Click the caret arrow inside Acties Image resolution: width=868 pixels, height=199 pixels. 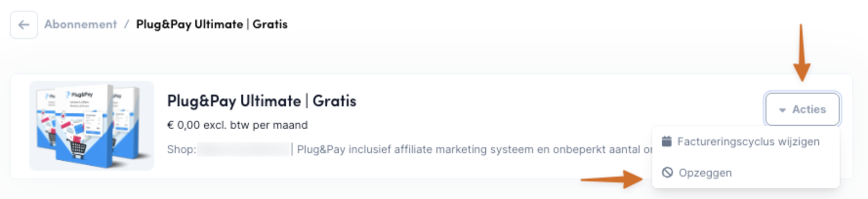pyautogui.click(x=782, y=110)
